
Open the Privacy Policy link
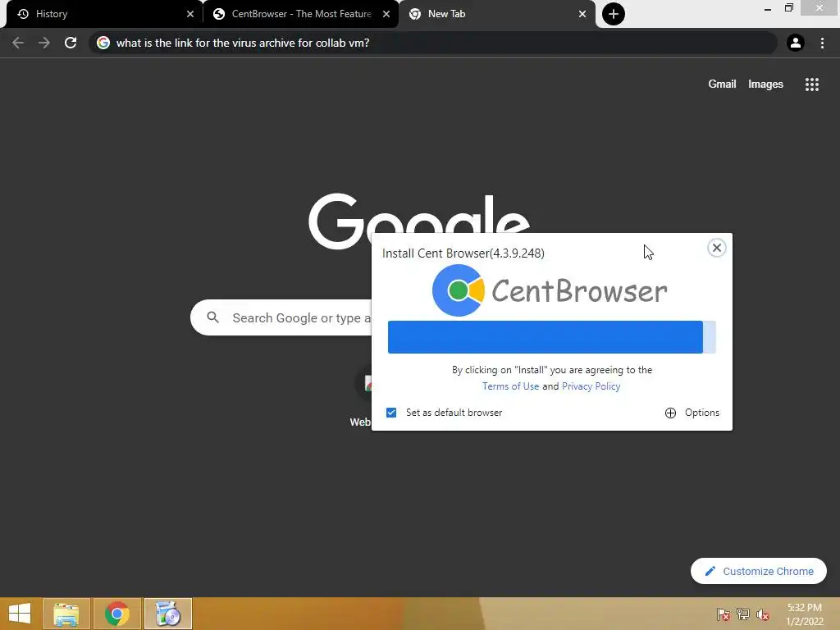coord(591,386)
